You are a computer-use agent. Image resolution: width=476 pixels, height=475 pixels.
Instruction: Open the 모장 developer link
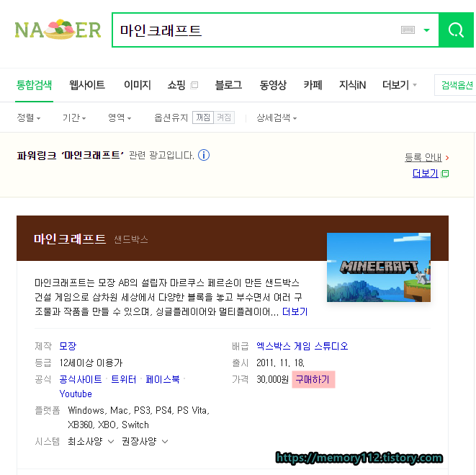[68, 346]
